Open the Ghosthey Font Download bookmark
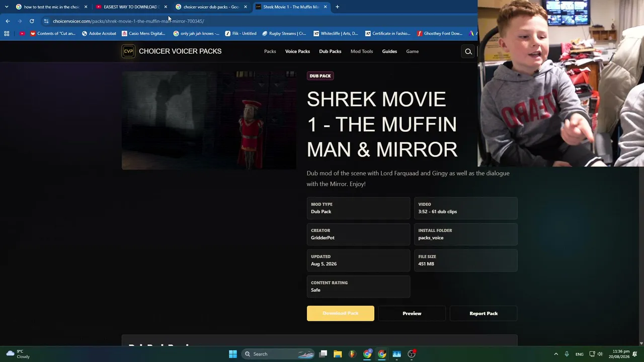Image resolution: width=644 pixels, height=362 pixels. click(x=439, y=34)
